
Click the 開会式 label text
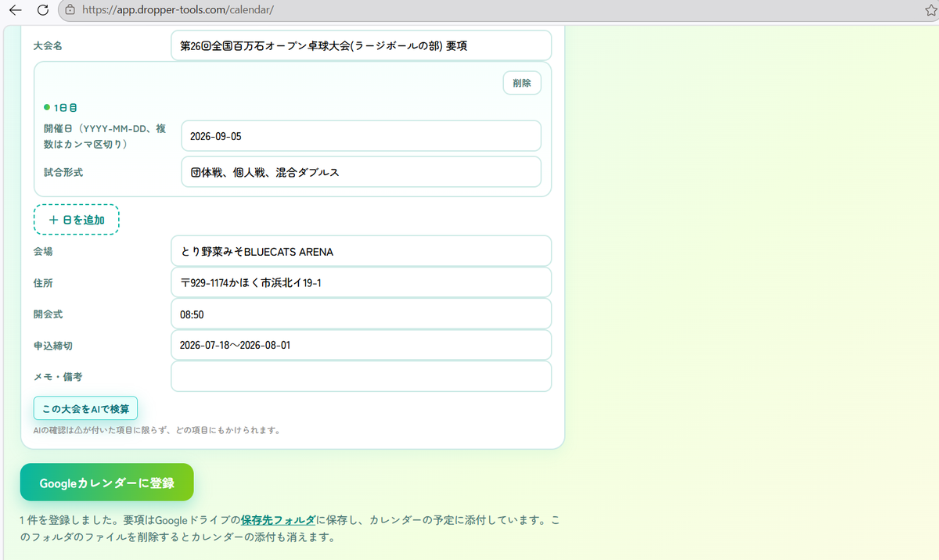pos(48,314)
